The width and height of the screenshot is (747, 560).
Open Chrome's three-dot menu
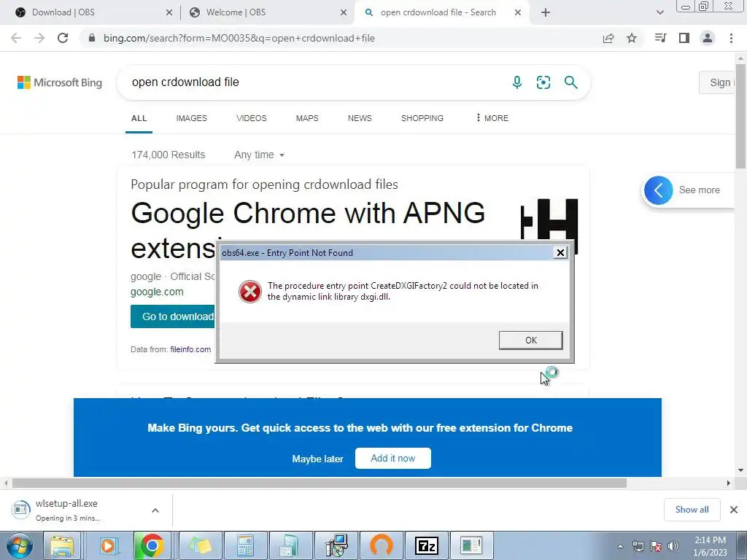point(731,38)
